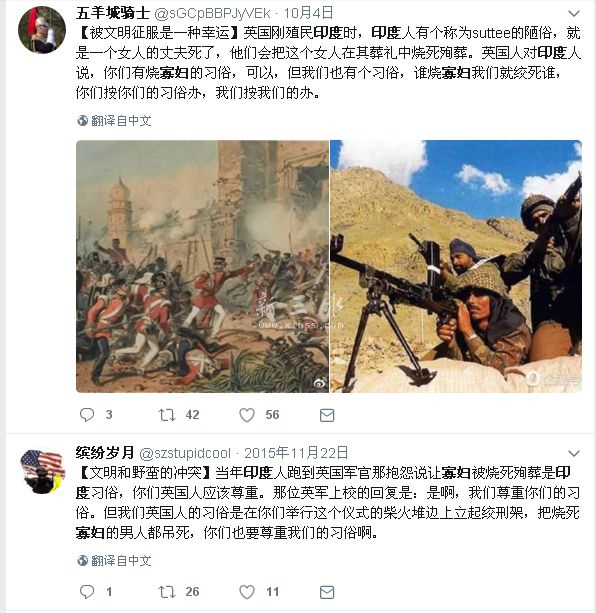The width and height of the screenshot is (596, 613).
Task: Open 五羊城骑士 profile avatar
Action: 42,30
